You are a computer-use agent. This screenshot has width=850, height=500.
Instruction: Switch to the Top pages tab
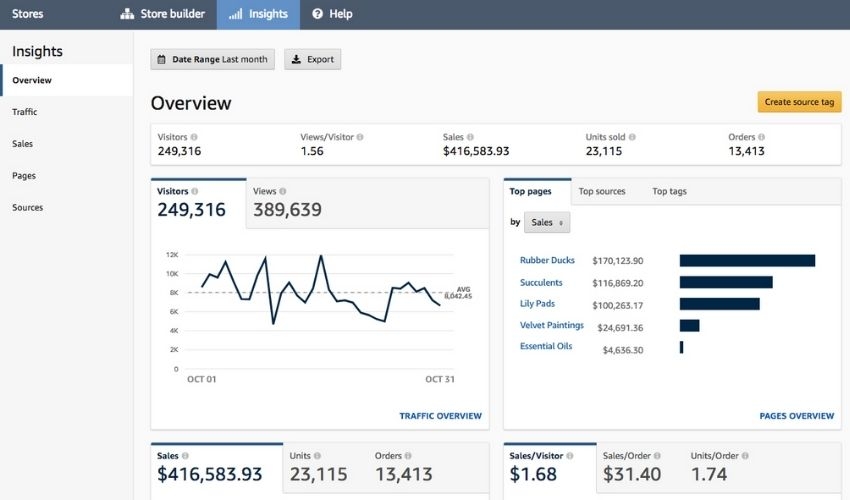point(537,191)
